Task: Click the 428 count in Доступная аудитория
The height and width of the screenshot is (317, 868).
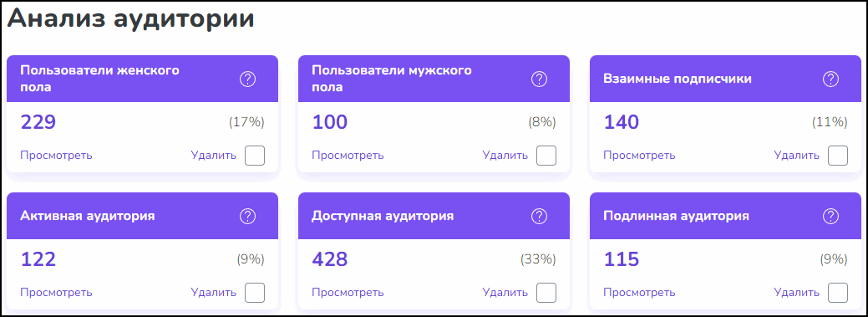Action: pyautogui.click(x=330, y=259)
